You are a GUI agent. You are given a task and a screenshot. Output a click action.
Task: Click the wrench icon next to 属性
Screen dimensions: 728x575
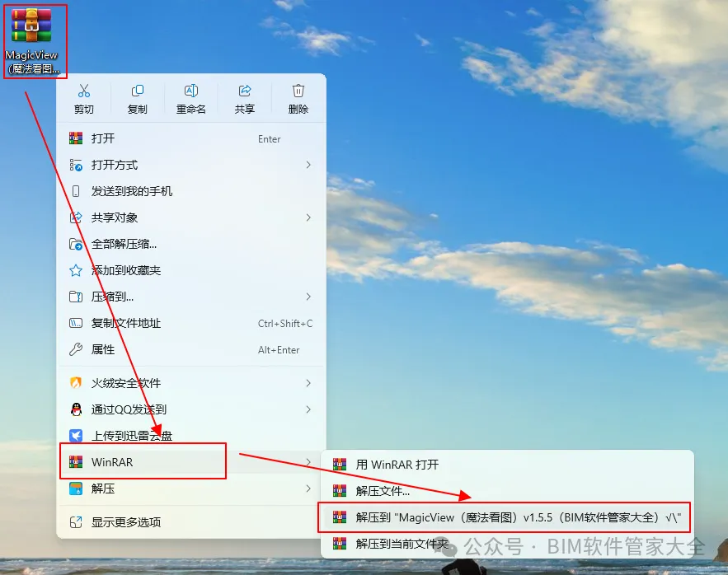point(76,349)
